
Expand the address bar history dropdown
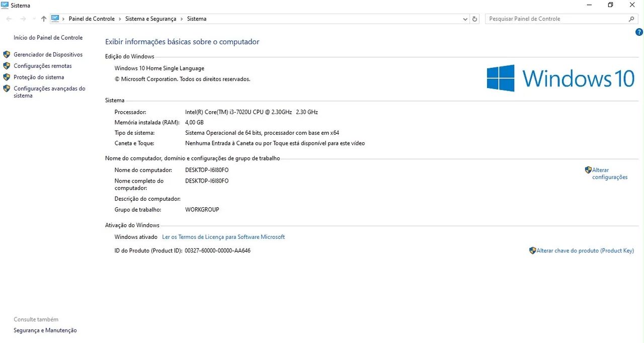pyautogui.click(x=465, y=19)
